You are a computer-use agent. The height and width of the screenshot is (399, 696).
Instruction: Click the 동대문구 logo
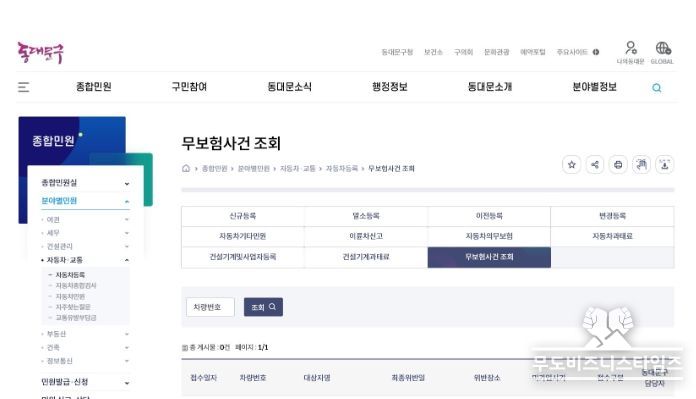coord(40,53)
